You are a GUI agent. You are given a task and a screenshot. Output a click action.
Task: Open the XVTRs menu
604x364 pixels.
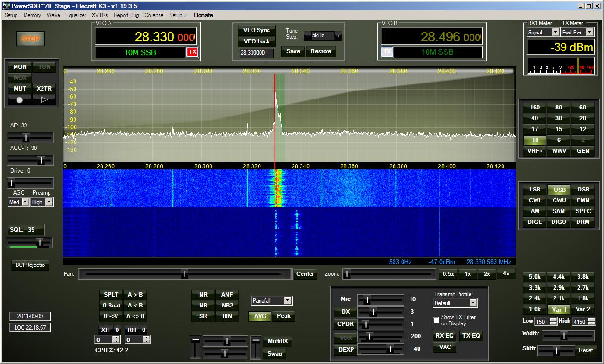pyautogui.click(x=100, y=15)
